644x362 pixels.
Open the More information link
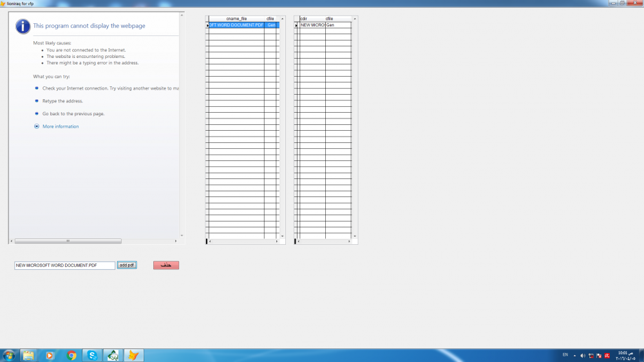[61, 126]
